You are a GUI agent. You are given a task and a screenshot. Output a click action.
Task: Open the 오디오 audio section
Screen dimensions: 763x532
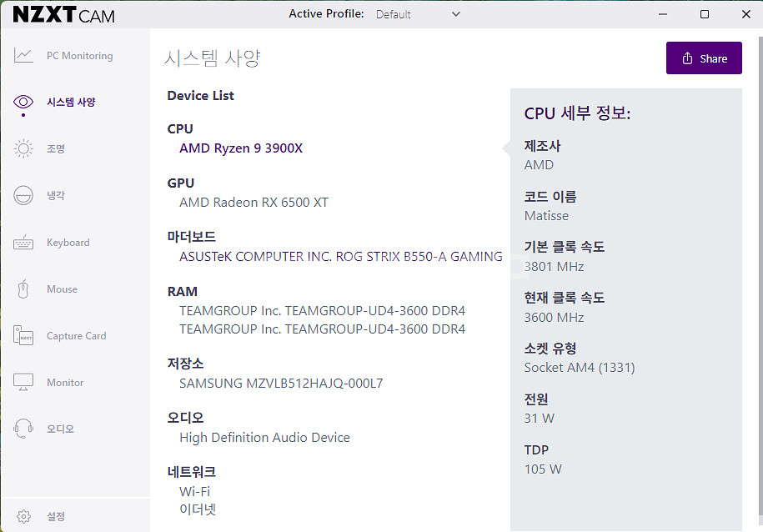pyautogui.click(x=60, y=429)
